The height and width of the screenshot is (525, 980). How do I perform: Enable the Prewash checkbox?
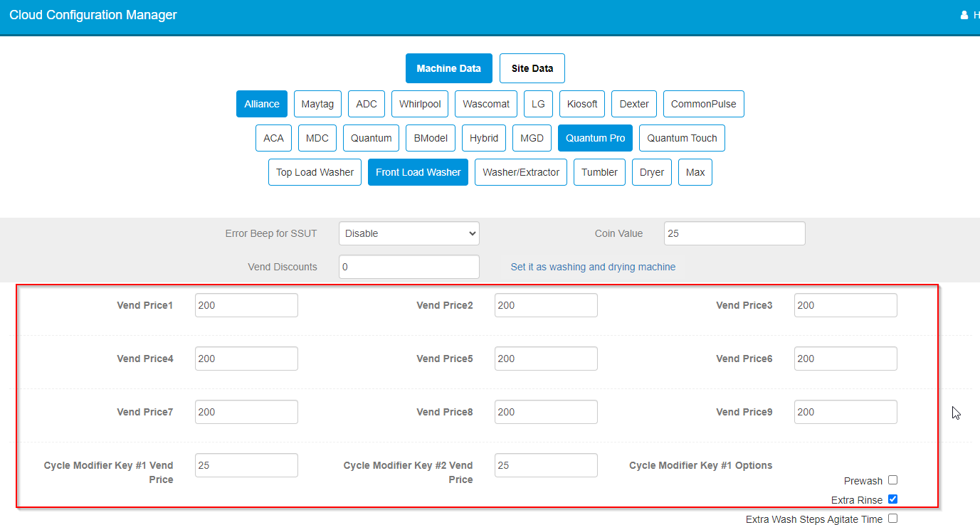coord(892,479)
